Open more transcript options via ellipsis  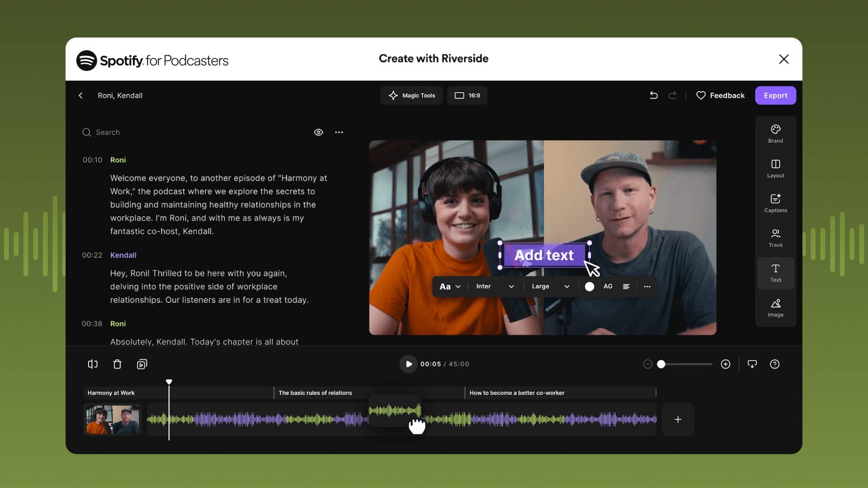339,132
